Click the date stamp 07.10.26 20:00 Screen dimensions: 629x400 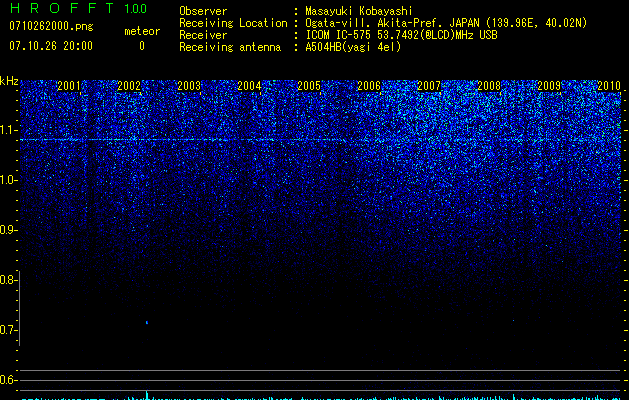[51, 46]
